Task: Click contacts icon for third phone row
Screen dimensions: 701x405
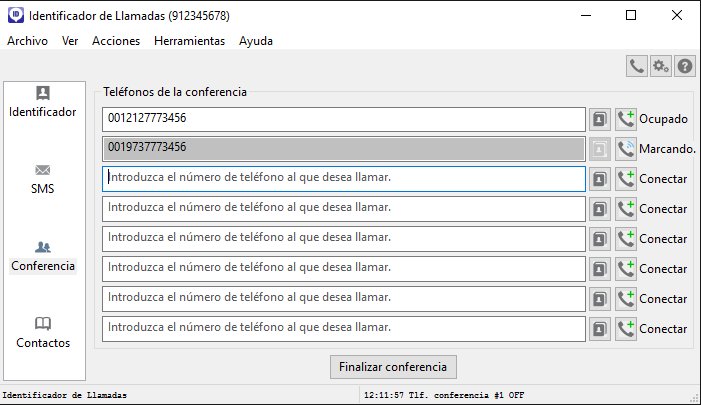Action: coord(600,179)
